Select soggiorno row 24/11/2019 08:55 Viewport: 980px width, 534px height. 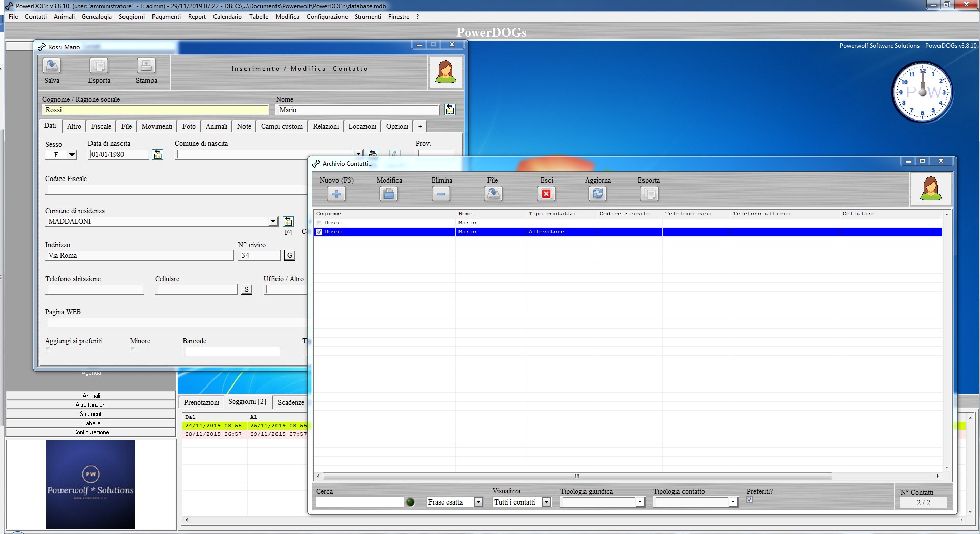pyautogui.click(x=245, y=425)
